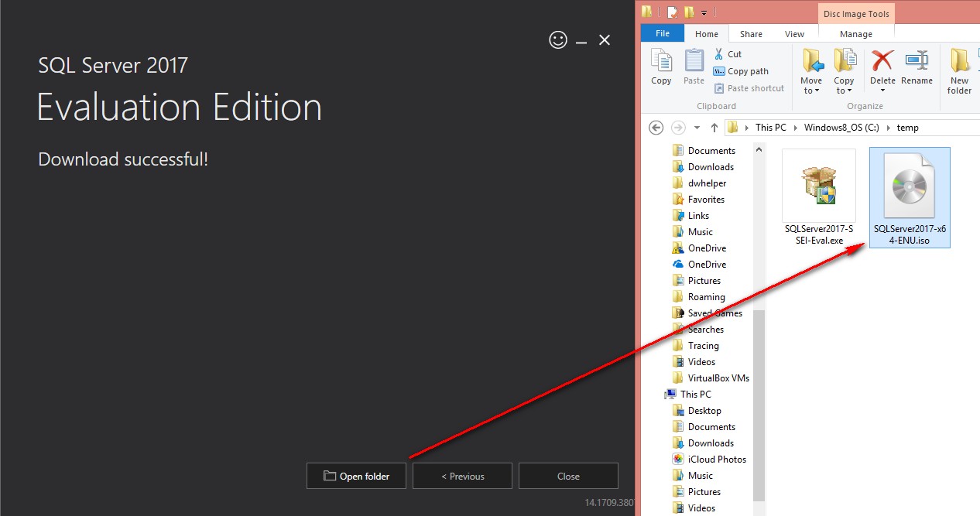Go back with Explorer's back arrow

tap(656, 128)
